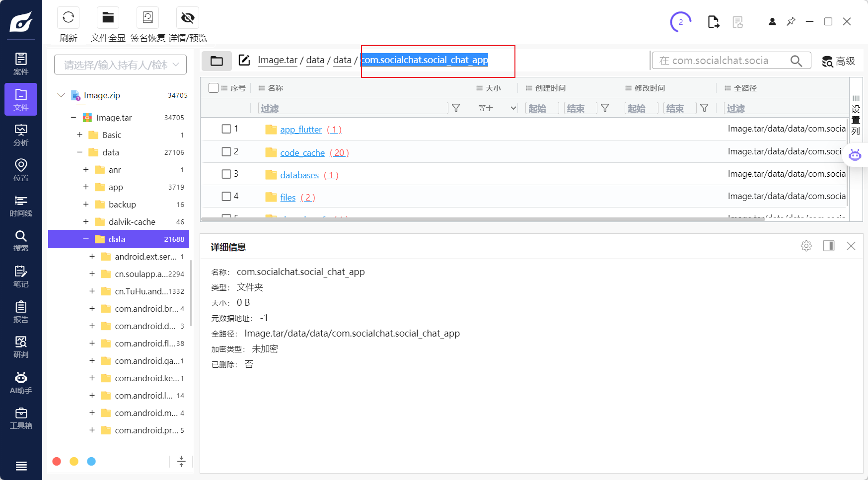Expand the dalvik-cache tree folder
This screenshot has height=480, width=868.
pos(86,222)
